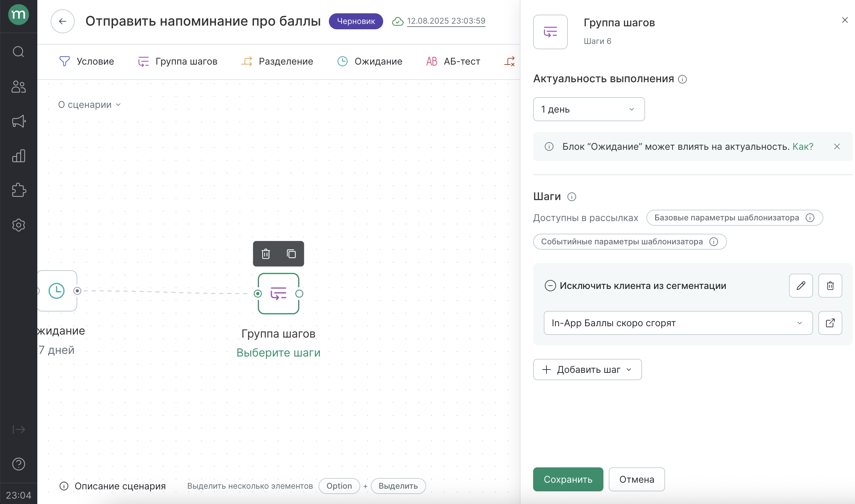
Task: Select the Ожидание clock node on canvas
Action: point(56,291)
